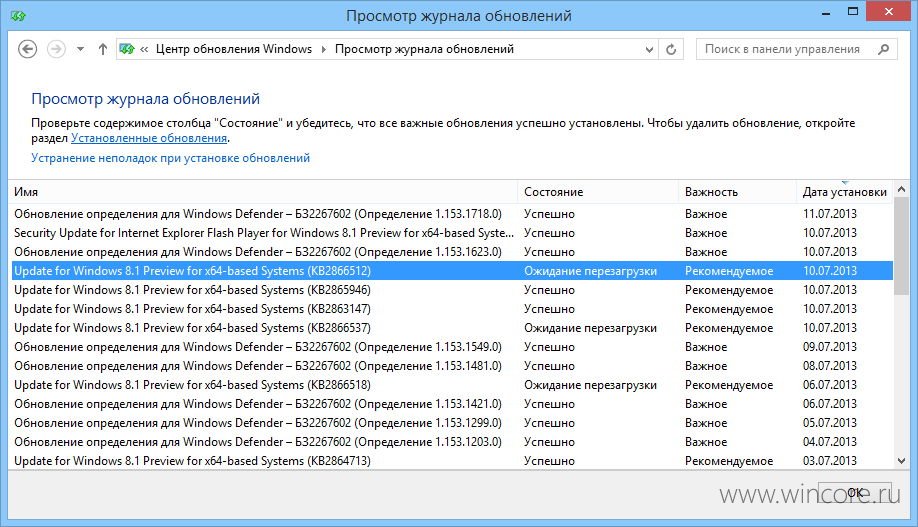The image size is (918, 527).
Task: Select Defender definition 1.153.1718.0 row
Action: 452,214
